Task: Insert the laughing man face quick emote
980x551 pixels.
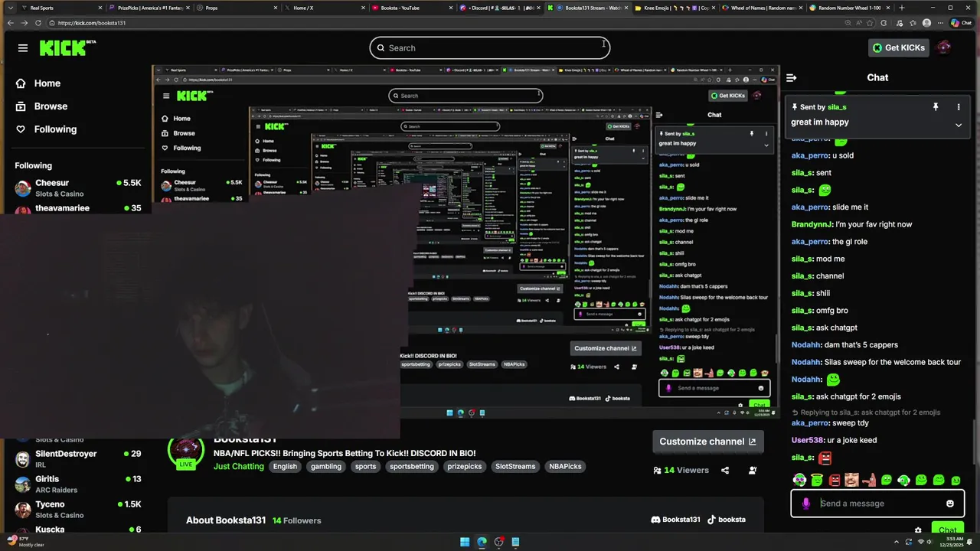Action: 851,480
